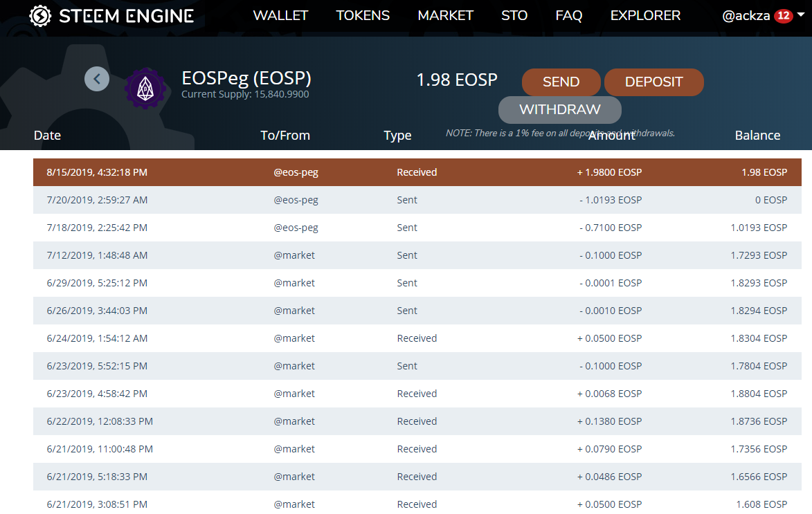Click the Date column header
The height and width of the screenshot is (514, 812).
click(x=47, y=135)
